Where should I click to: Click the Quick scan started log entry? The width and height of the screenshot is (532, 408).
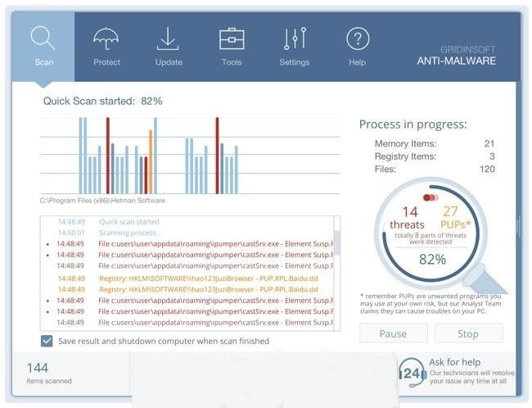point(129,222)
